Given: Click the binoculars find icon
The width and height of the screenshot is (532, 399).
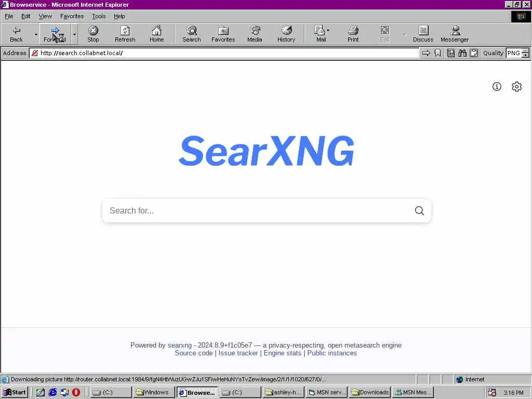Looking at the screenshot, I should 462,53.
